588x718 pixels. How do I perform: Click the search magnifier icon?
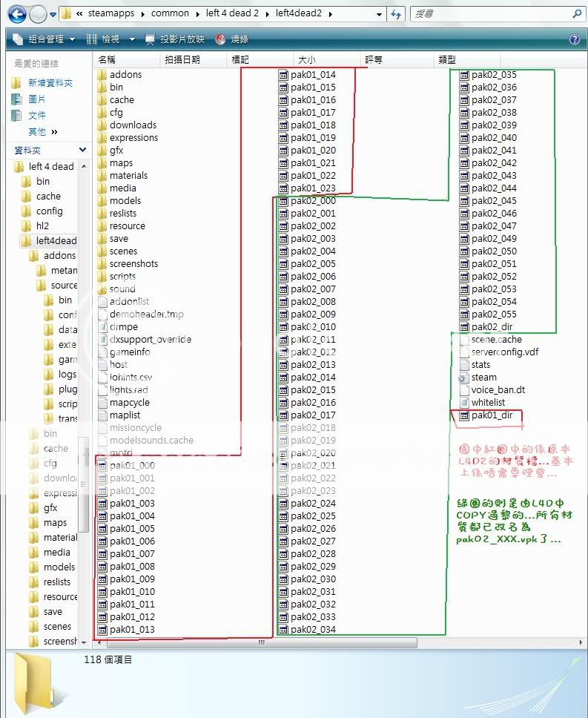(x=577, y=14)
